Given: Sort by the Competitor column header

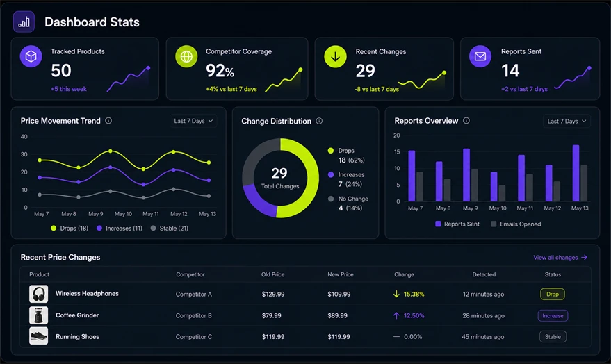Looking at the screenshot, I should 190,274.
